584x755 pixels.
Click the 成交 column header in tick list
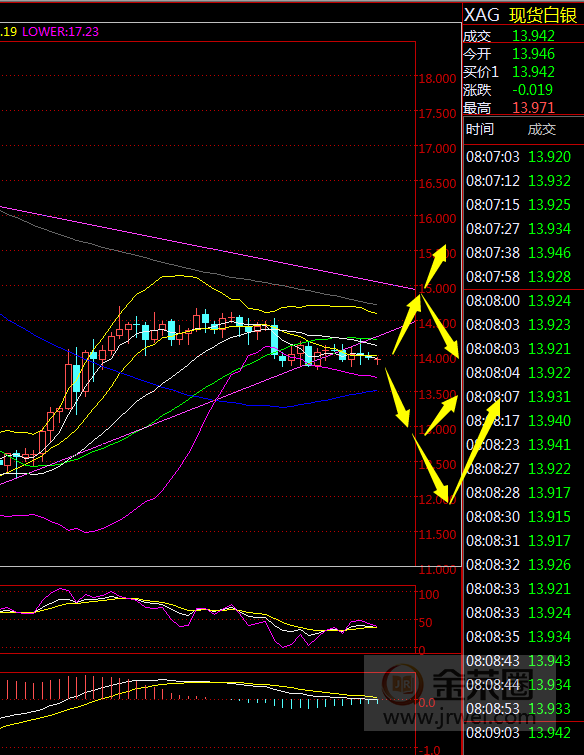pyautogui.click(x=542, y=130)
